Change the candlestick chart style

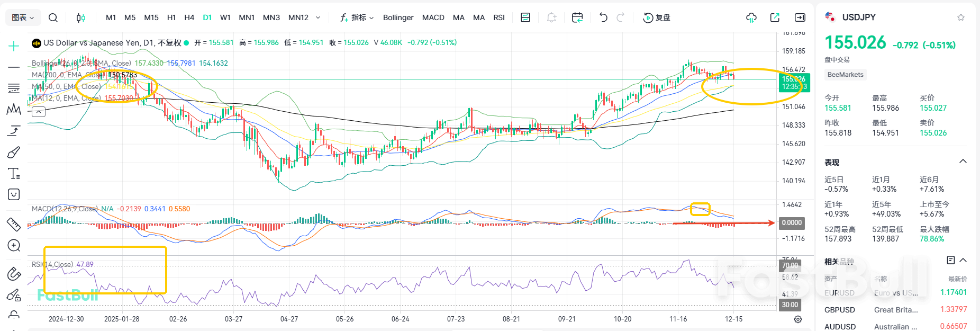tap(80, 17)
